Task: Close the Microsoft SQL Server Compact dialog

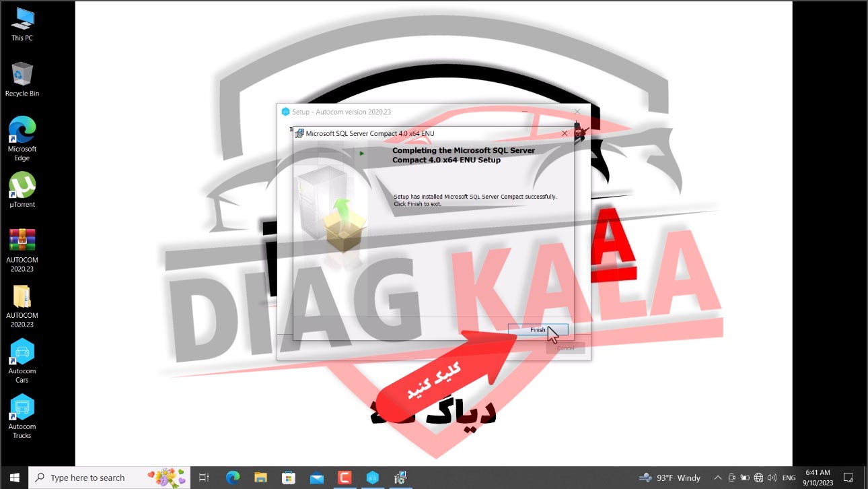Action: click(x=565, y=133)
